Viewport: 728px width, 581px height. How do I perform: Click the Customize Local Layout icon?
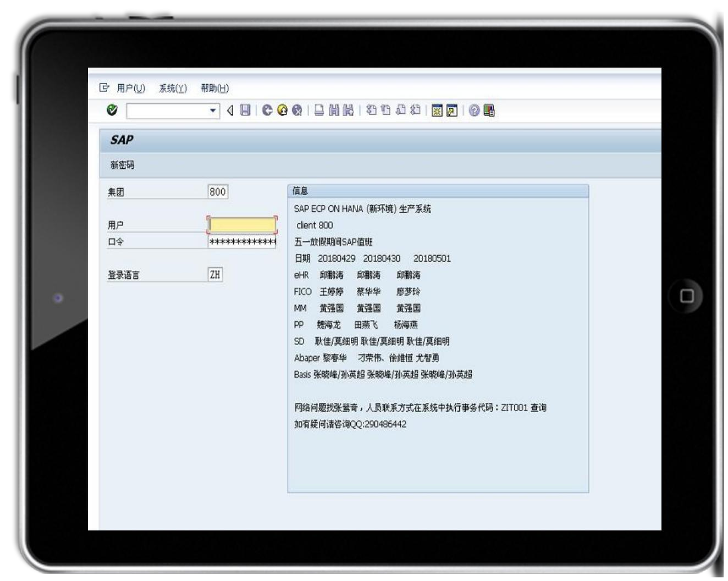pos(489,110)
